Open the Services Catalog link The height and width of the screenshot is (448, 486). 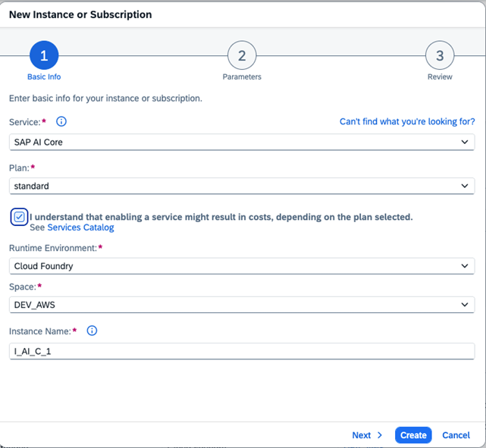click(80, 227)
